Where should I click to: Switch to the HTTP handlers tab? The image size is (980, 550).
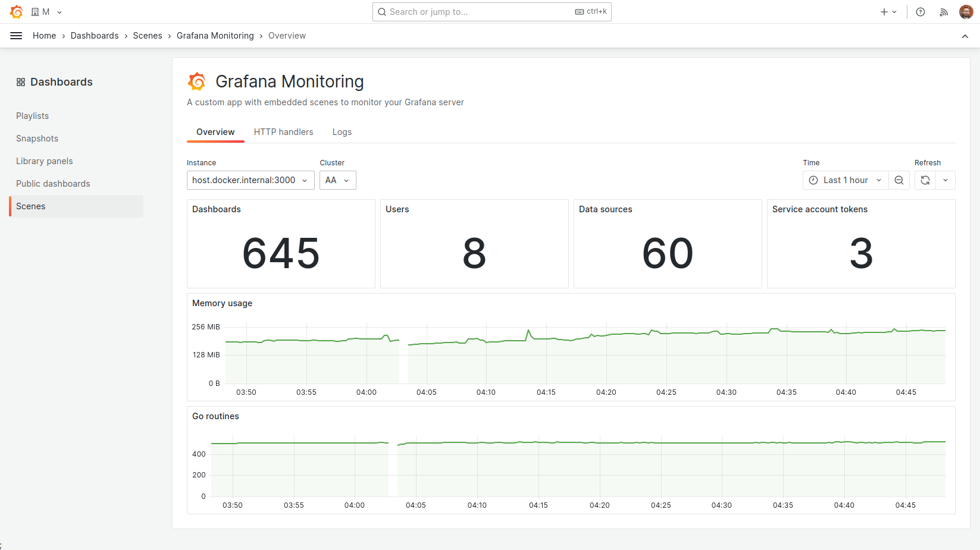click(x=283, y=131)
